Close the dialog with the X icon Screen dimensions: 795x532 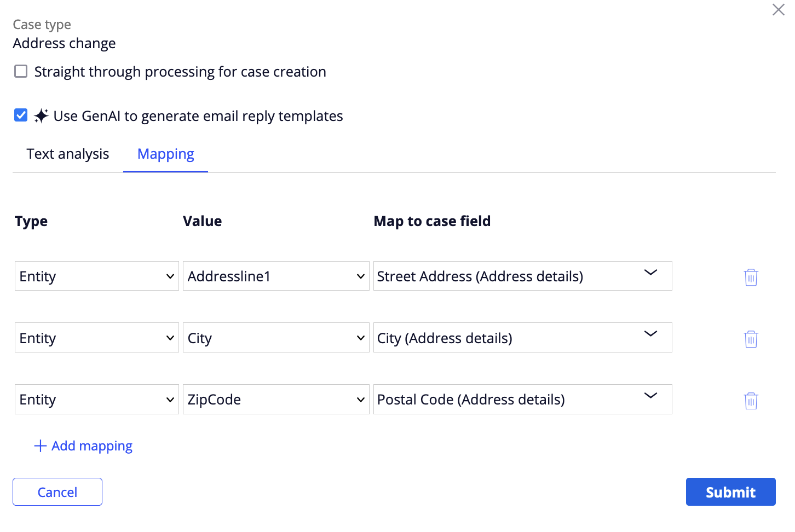(x=778, y=10)
